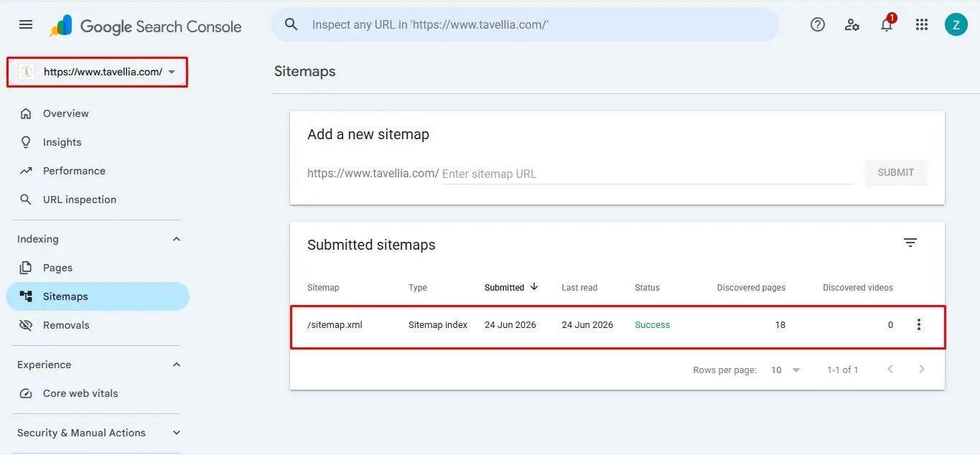The height and width of the screenshot is (455, 980).
Task: Click the Sitemaps tree icon
Action: pos(26,296)
